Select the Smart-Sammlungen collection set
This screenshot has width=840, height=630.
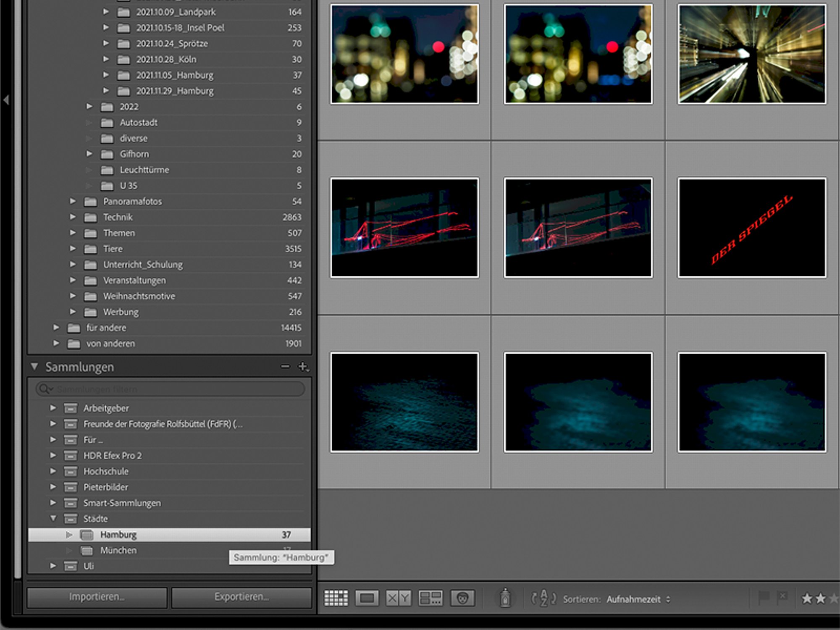click(122, 503)
